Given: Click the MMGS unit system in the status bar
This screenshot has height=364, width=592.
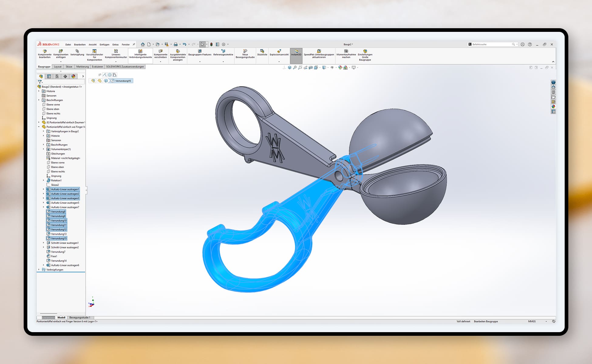Looking at the screenshot, I should [532, 321].
